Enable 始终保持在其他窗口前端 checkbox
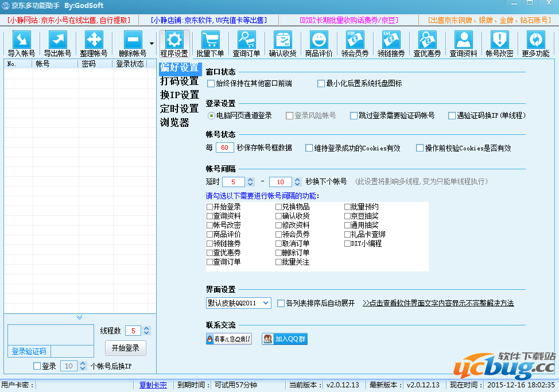 [x=211, y=84]
